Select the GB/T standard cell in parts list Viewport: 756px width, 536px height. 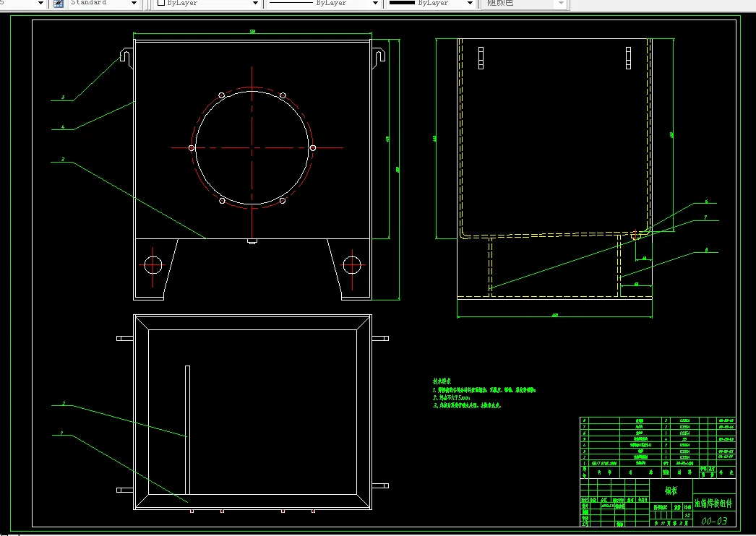tap(603, 463)
